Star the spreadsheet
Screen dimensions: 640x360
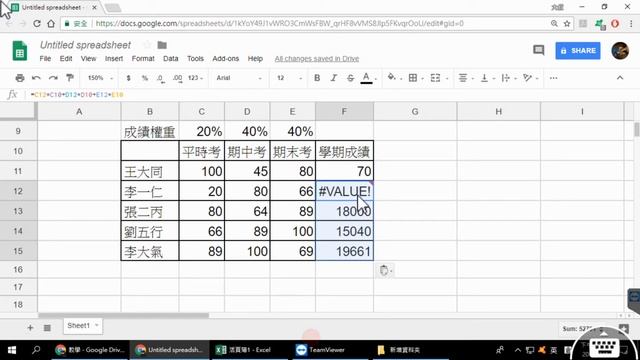click(x=147, y=45)
